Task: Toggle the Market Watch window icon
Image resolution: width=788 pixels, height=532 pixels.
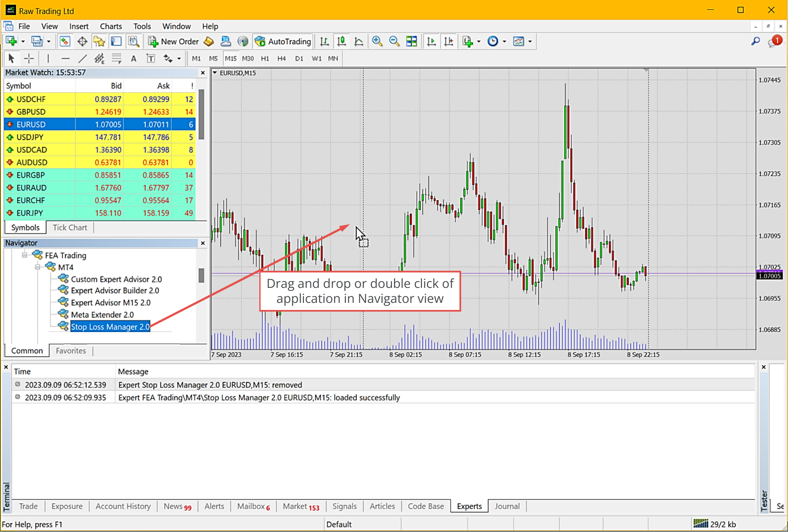Action: tap(65, 41)
